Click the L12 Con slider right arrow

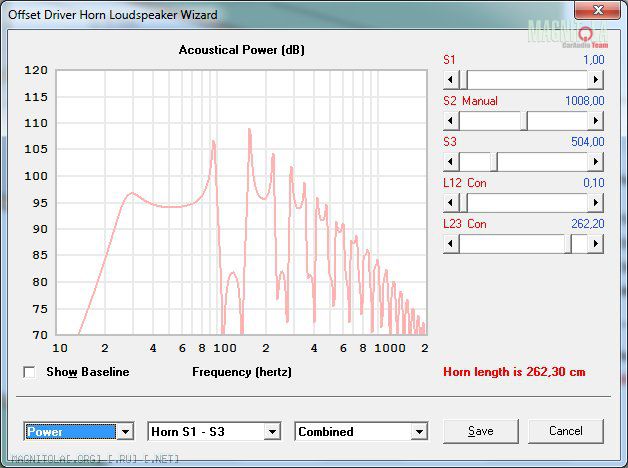point(596,203)
